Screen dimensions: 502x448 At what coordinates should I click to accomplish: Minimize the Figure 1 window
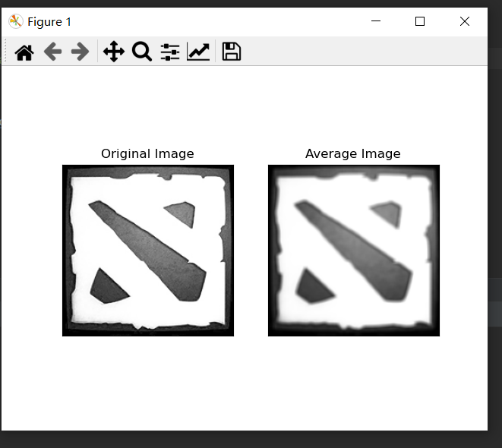376,21
